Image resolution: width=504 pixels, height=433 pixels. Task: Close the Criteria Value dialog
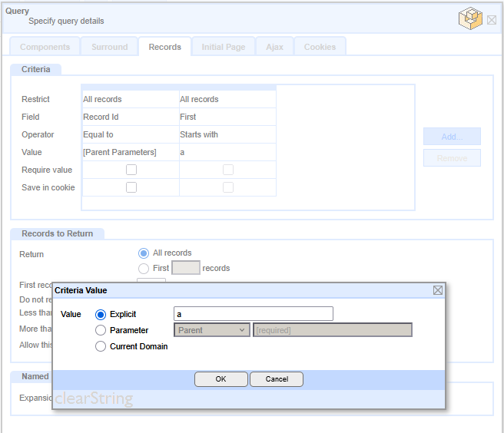(437, 290)
